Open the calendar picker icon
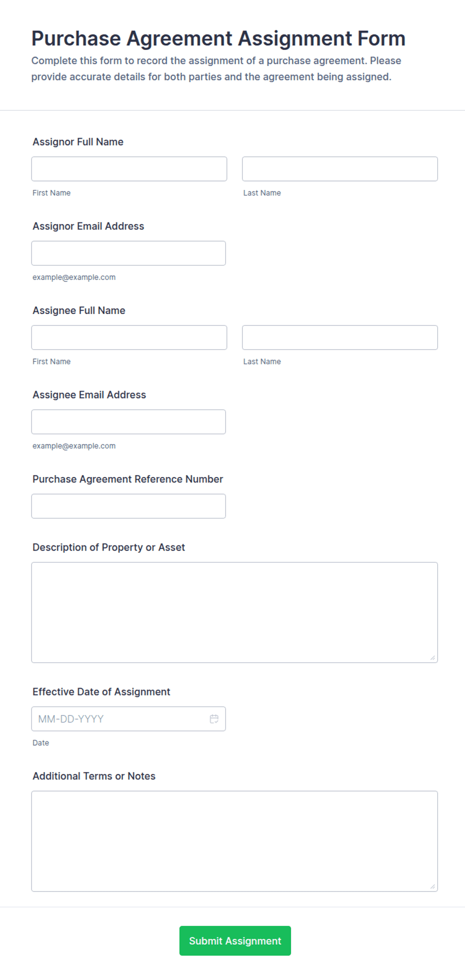Screen dimensions: 465x980 coord(214,718)
